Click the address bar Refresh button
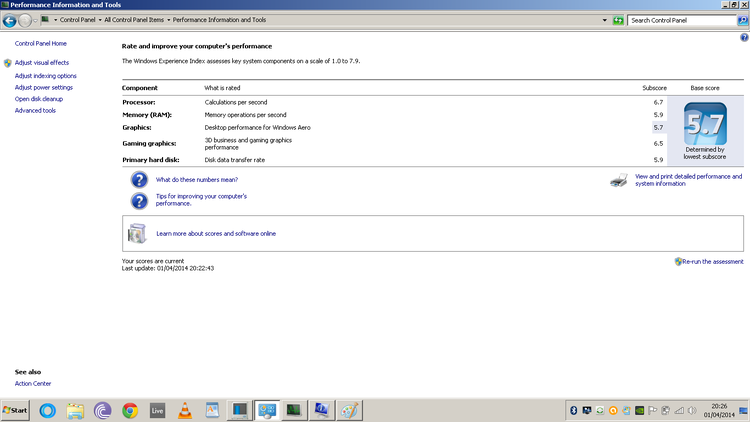This screenshot has width=750, height=422. tap(618, 20)
